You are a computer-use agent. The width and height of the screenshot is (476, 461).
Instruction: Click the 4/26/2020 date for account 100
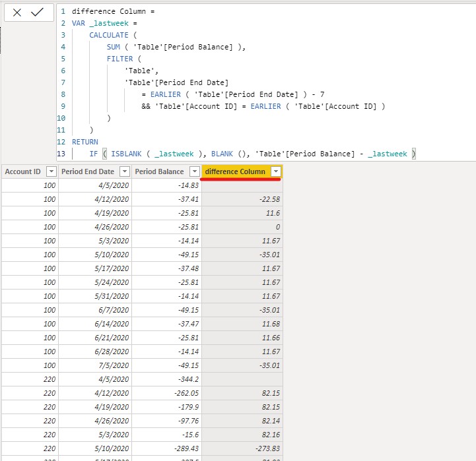95,227
